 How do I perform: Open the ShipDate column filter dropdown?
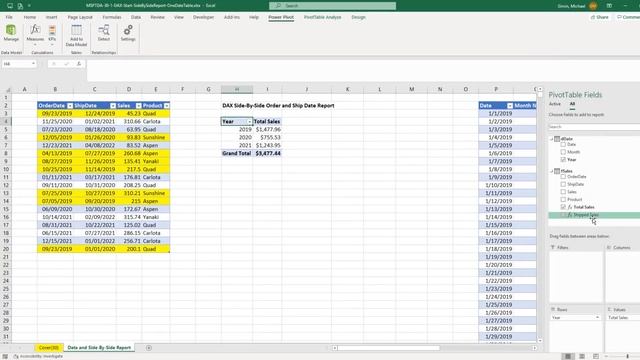(x=113, y=106)
